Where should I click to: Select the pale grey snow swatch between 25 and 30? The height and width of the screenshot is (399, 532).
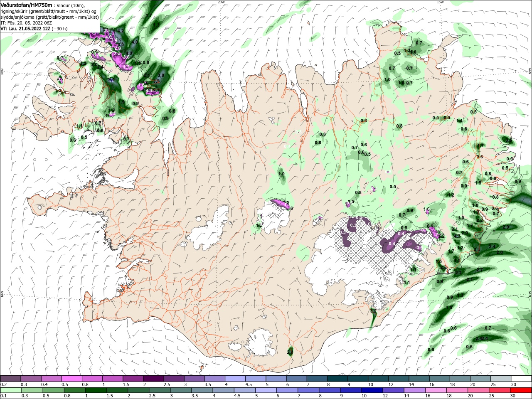tap(500, 379)
